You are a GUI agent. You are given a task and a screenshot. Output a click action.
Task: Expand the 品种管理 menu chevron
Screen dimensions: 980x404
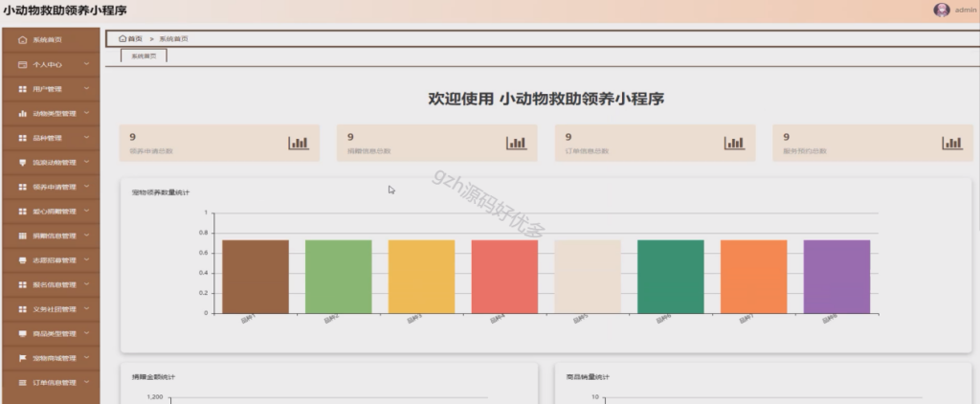pos(87,137)
